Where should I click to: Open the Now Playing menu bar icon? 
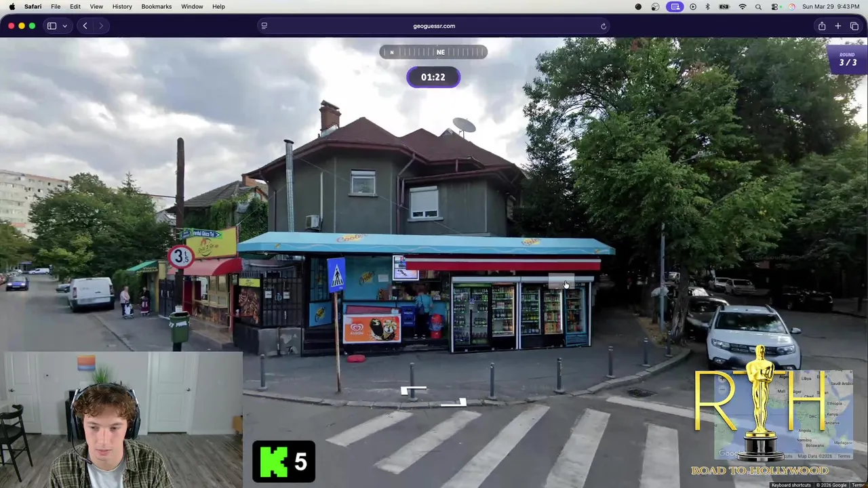pyautogui.click(x=692, y=7)
